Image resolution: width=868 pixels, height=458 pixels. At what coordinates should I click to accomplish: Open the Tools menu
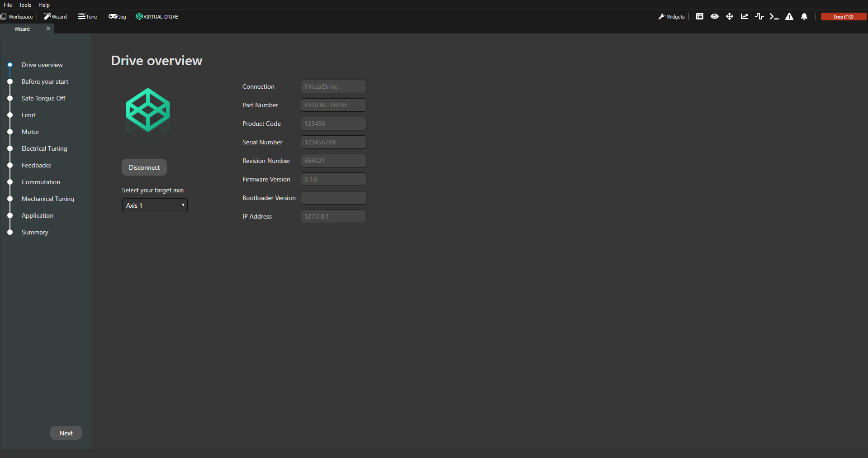(x=25, y=5)
